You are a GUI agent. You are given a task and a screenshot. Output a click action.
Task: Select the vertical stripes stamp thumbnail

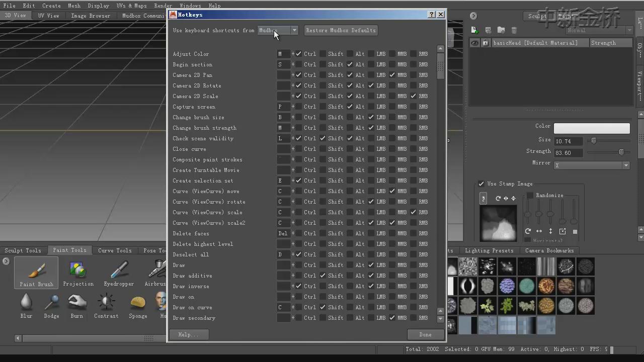(x=546, y=266)
